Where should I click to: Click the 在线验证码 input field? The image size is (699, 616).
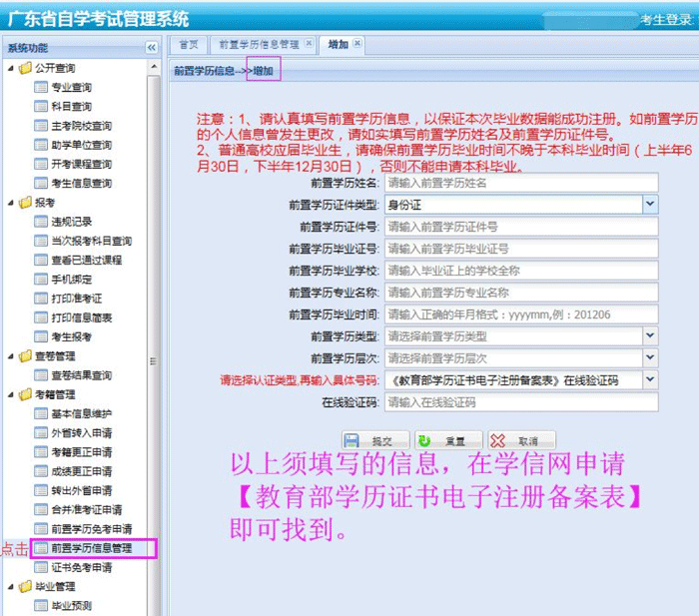(520, 402)
